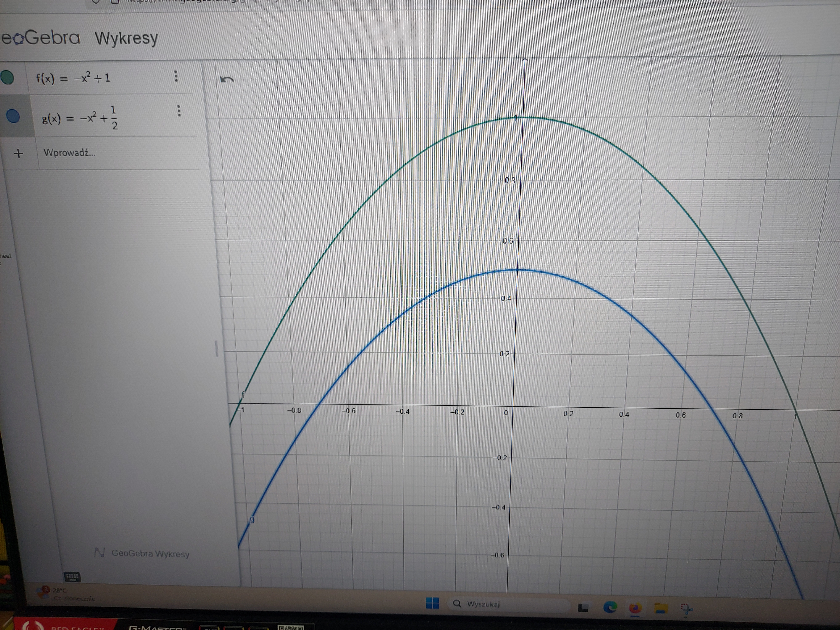Open the virtual keyboard icon
The image size is (840, 630).
click(x=72, y=577)
